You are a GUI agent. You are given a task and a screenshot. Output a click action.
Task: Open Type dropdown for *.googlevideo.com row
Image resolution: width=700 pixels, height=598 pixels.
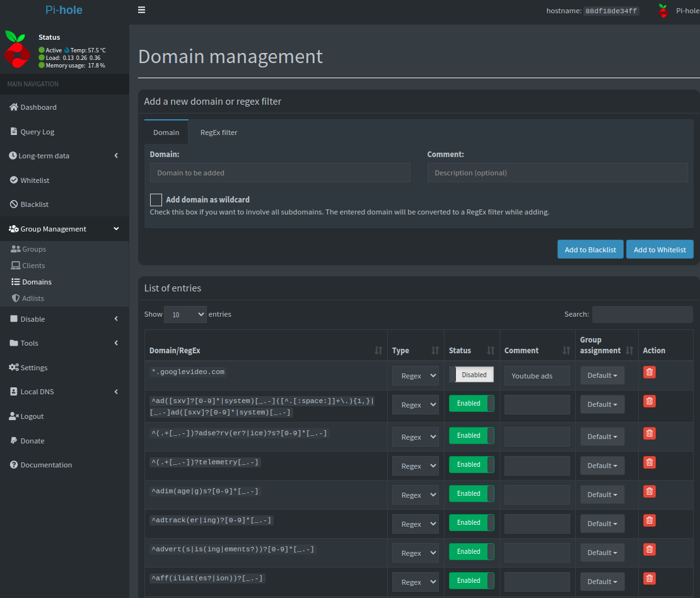tap(415, 375)
